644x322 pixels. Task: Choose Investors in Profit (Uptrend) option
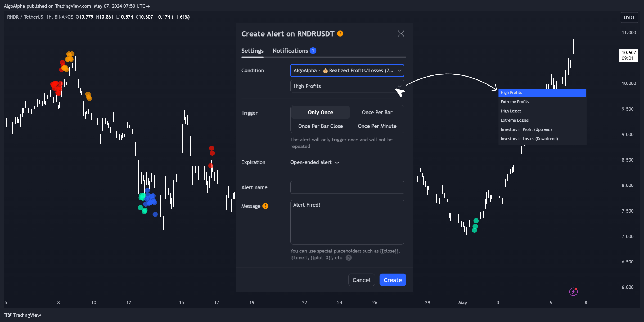(x=542, y=130)
